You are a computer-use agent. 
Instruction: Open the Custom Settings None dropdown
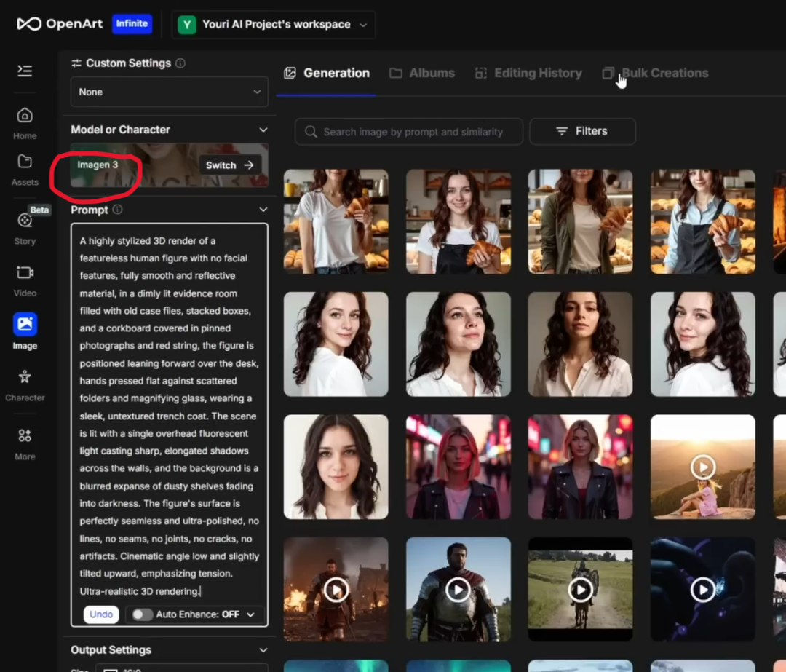169,92
